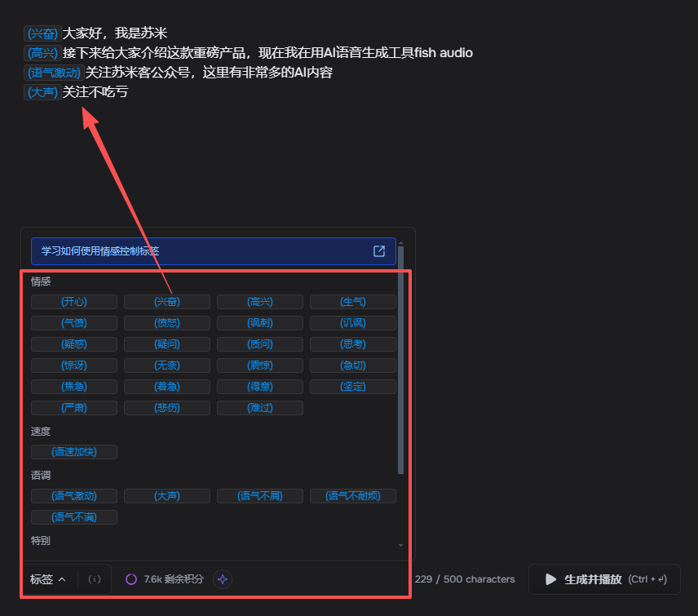Open the external link icon in the learn banner
The width and height of the screenshot is (698, 616).
pos(379,251)
